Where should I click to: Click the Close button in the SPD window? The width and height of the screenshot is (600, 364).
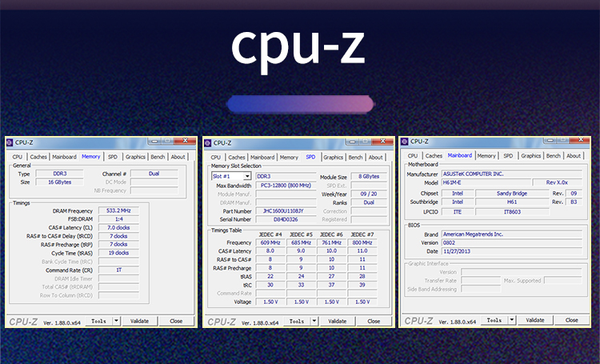click(374, 321)
